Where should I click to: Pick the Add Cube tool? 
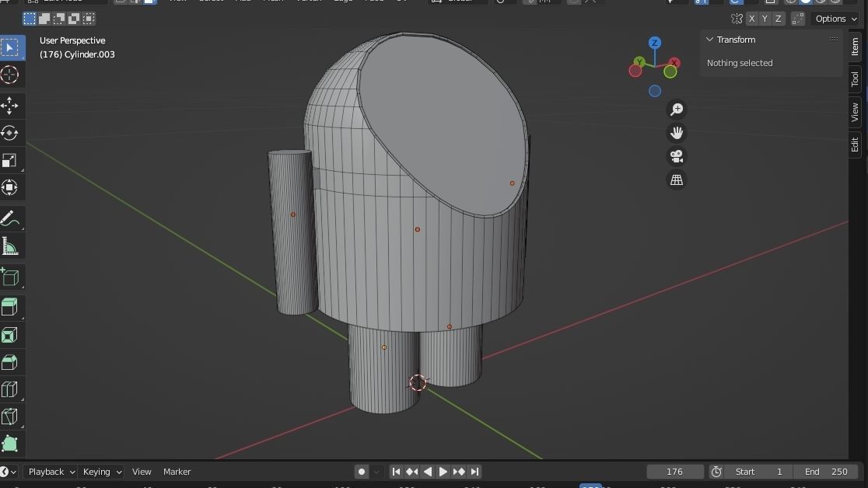(9, 277)
